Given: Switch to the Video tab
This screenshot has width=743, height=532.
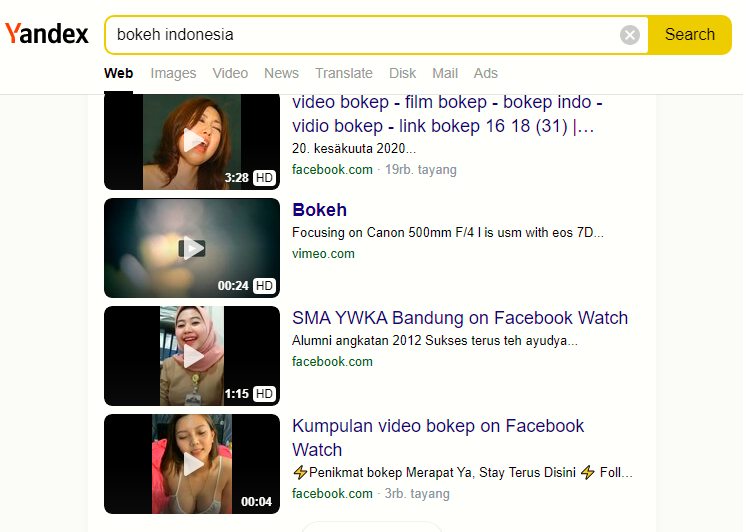Looking at the screenshot, I should (x=230, y=73).
